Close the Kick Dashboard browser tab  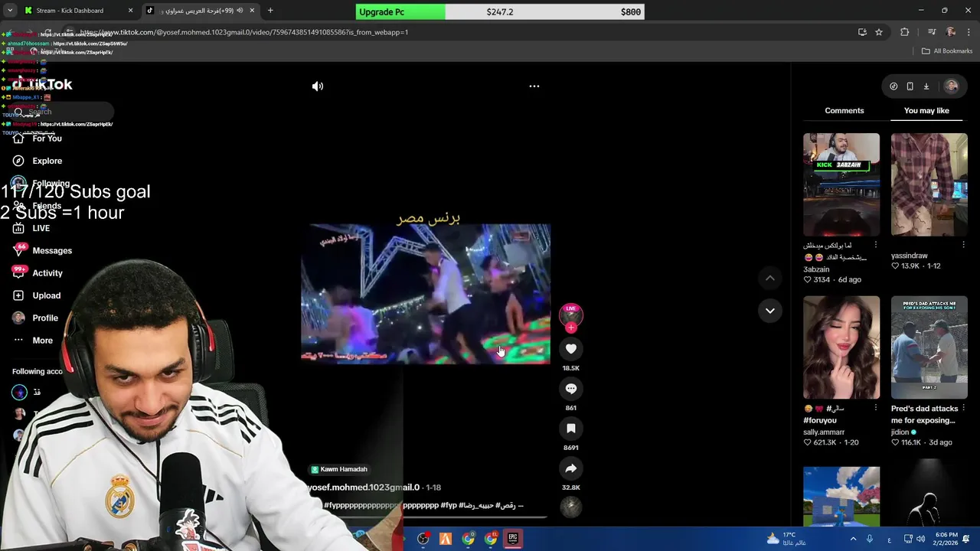point(130,11)
